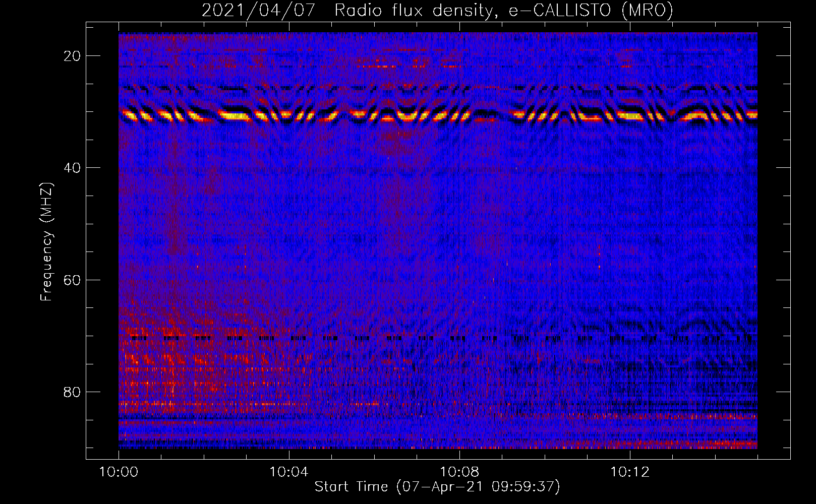Click the plot title '2021/04/07 Radio flux density'
Viewport: 816px width, 504px height.
437,10
